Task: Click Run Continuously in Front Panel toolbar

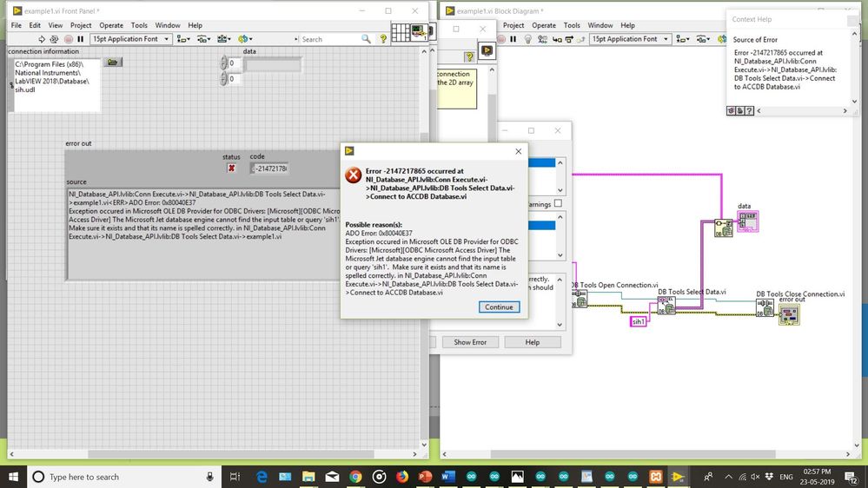Action: click(53, 39)
